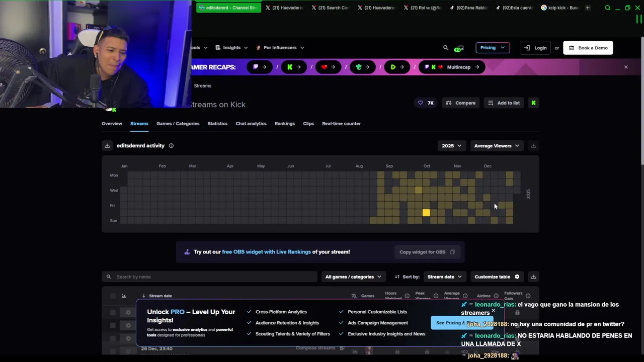Show info for Hours Watched column

coord(407,296)
